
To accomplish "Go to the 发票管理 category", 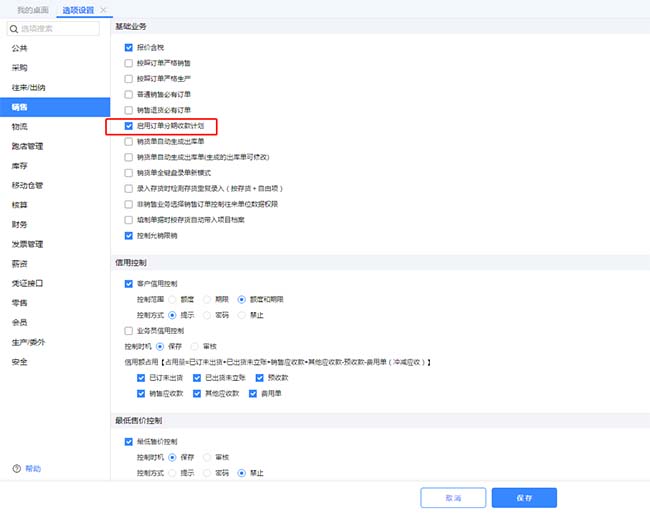I will click(27, 243).
